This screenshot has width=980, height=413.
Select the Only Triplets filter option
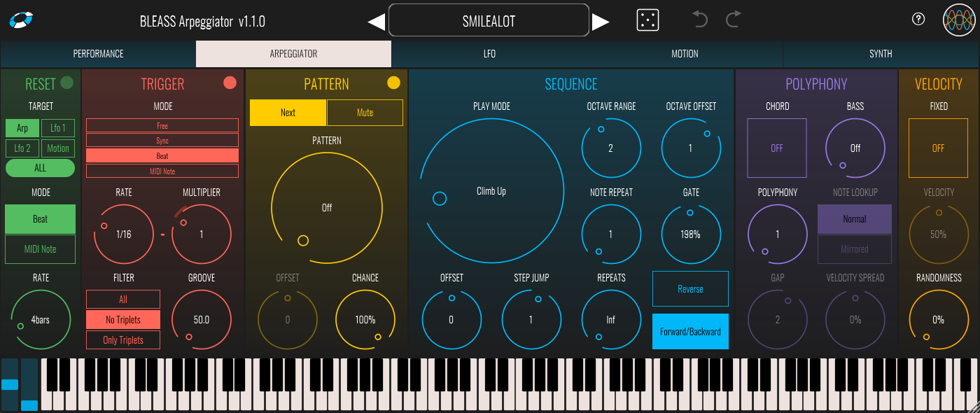tap(123, 340)
